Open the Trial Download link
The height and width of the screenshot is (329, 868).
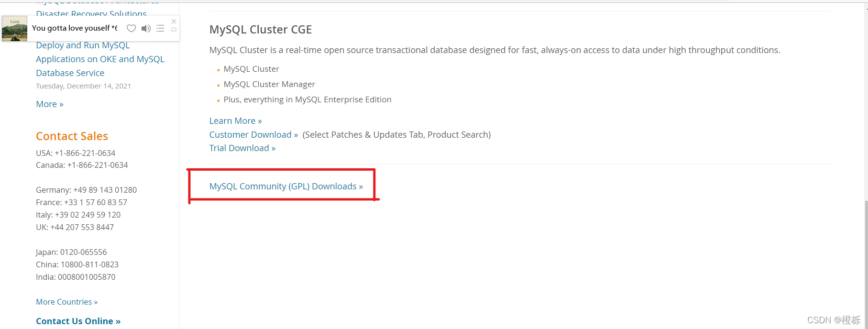click(x=242, y=148)
